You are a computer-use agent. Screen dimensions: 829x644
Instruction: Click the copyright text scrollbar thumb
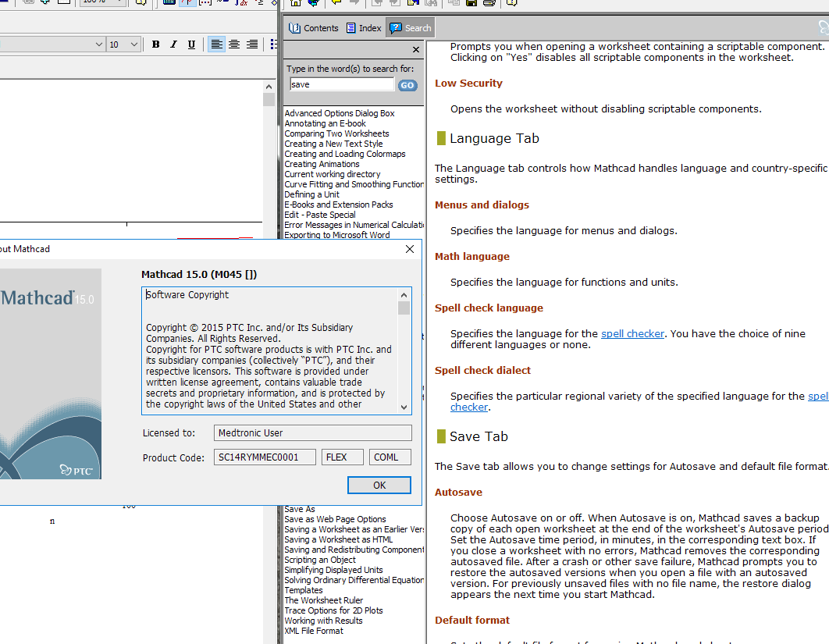point(404,308)
